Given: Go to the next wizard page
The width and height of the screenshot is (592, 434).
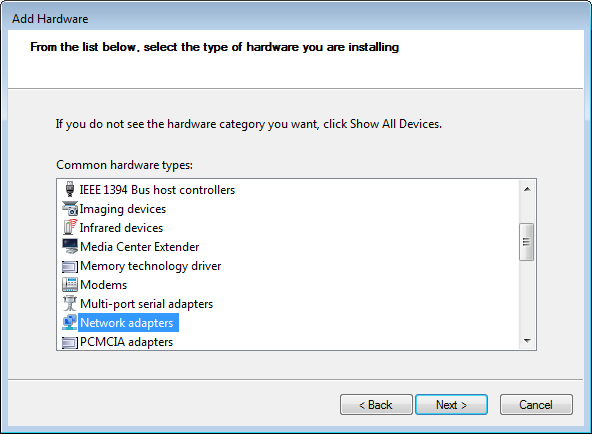Looking at the screenshot, I should [451, 405].
